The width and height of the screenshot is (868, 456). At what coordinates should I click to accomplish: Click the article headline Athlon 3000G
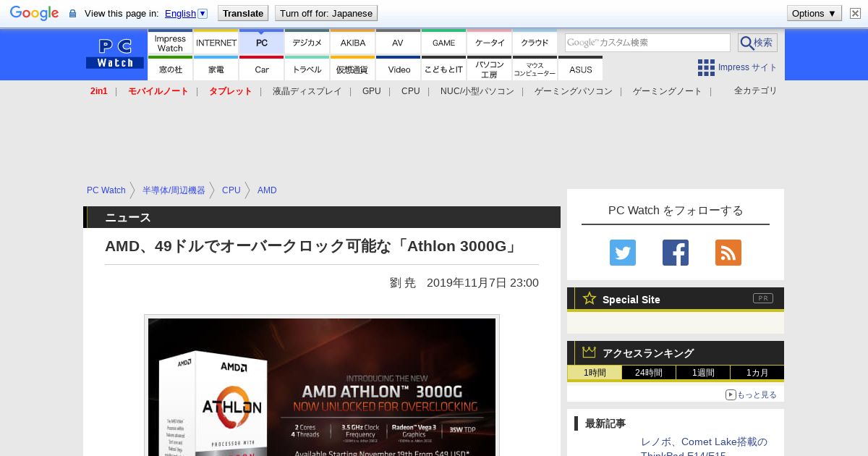pos(312,246)
